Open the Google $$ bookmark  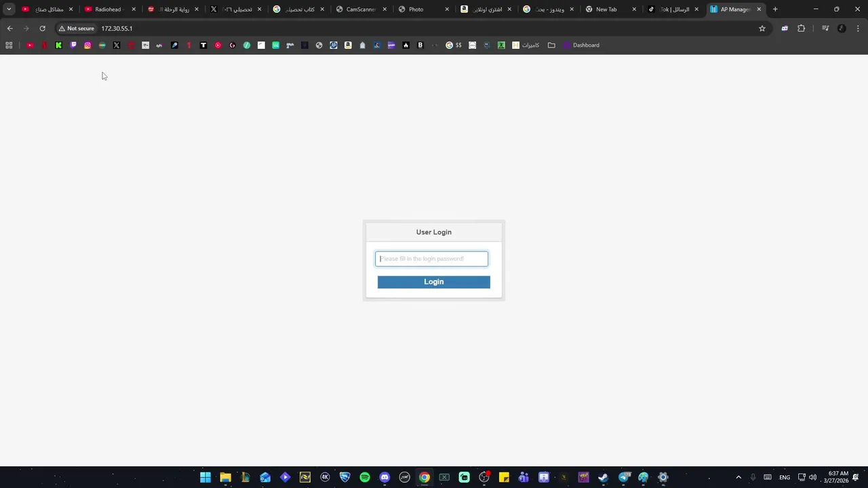(454, 45)
